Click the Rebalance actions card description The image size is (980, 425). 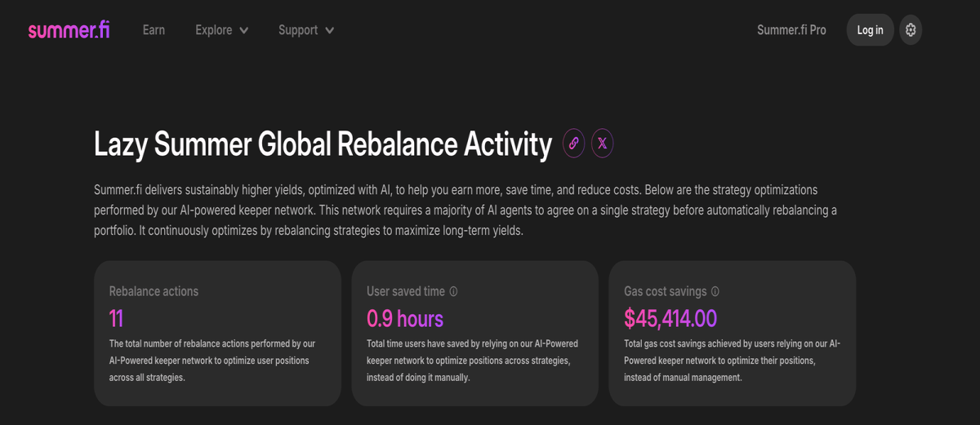tap(212, 361)
